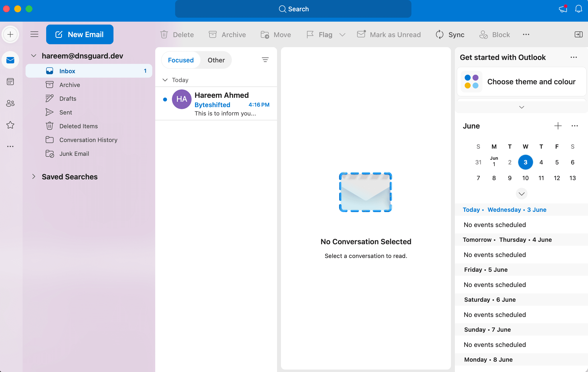Open the Flag options dropdown arrow

tap(342, 35)
